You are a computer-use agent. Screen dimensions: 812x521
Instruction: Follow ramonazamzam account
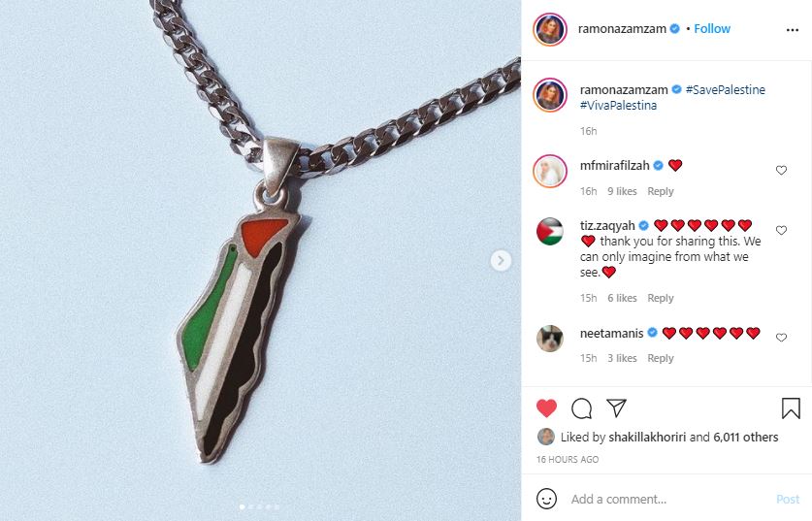tap(712, 28)
